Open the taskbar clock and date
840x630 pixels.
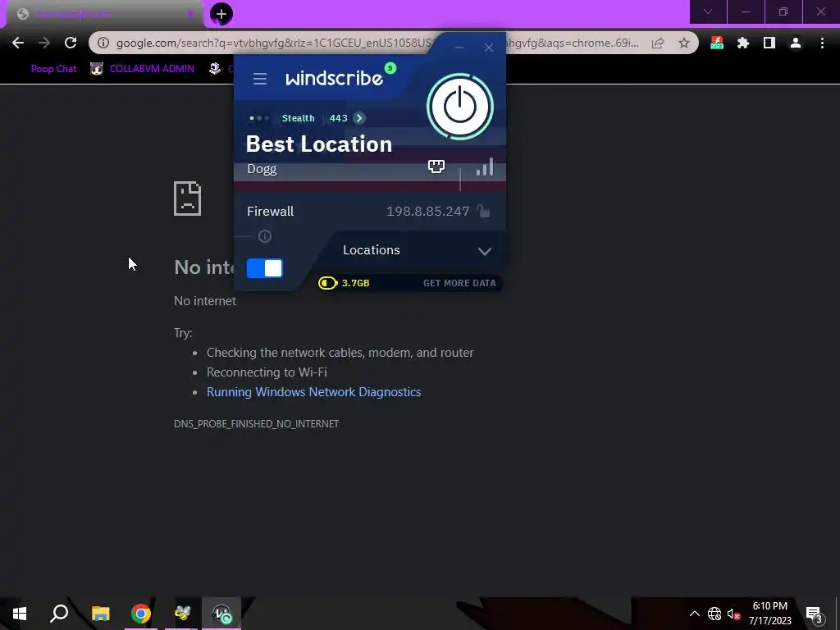tap(769, 614)
